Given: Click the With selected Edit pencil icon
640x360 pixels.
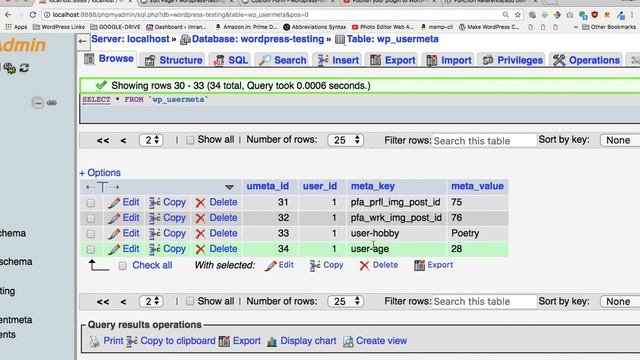Looking at the screenshot, I should 270,266.
